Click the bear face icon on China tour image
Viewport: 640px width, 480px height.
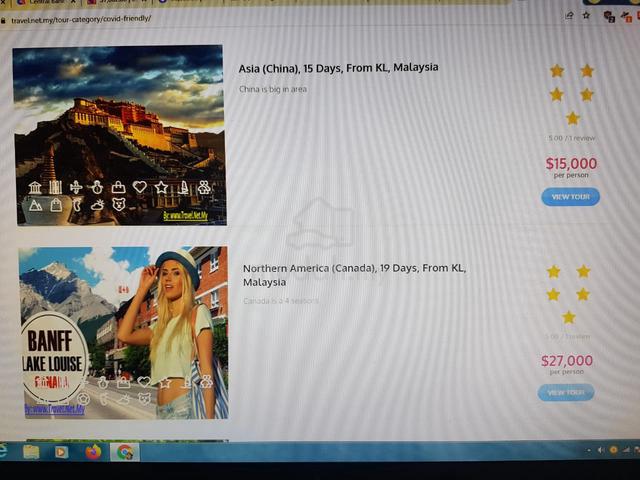click(x=119, y=204)
